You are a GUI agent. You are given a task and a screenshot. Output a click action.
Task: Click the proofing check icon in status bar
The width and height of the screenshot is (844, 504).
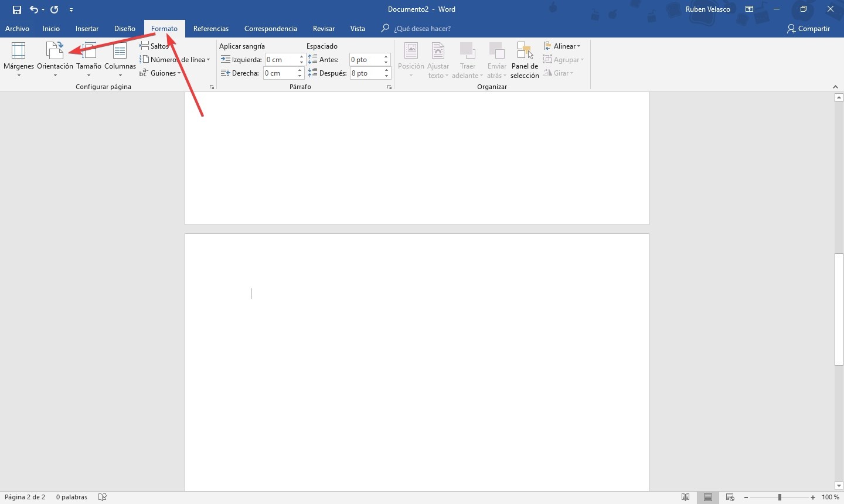click(x=103, y=497)
